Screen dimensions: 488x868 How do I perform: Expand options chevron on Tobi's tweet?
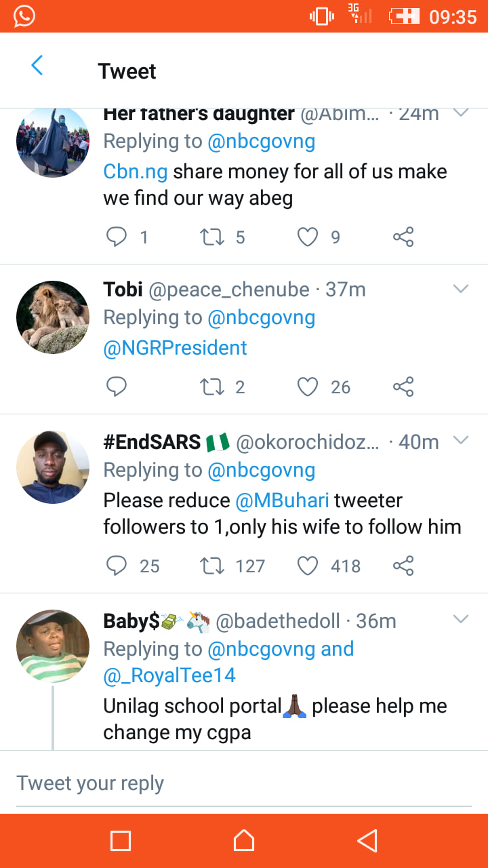461,290
